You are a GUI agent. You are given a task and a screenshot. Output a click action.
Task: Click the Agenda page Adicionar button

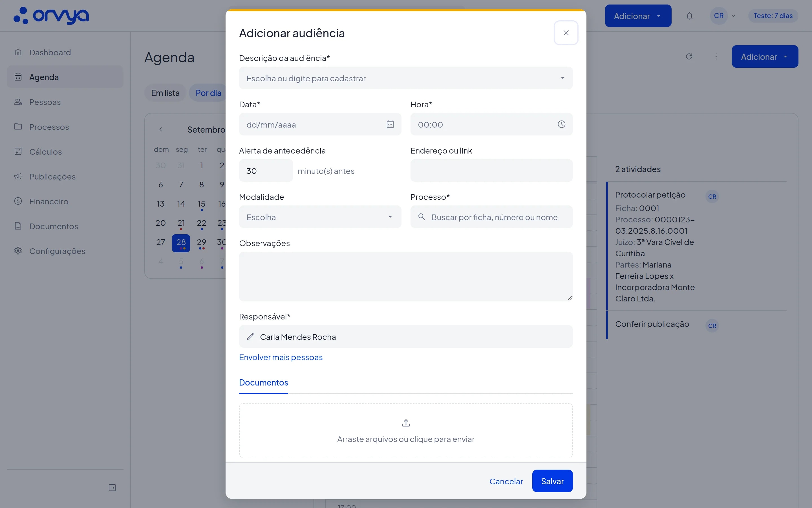click(x=765, y=56)
